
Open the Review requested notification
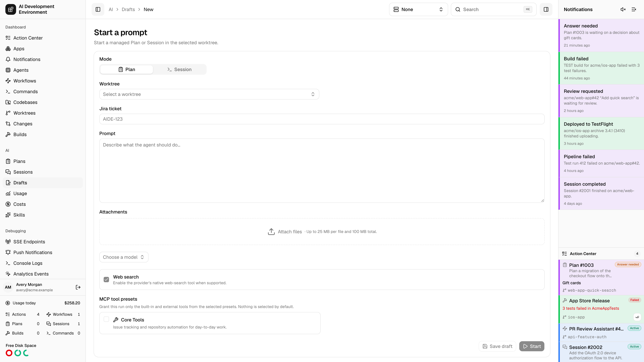[601, 101]
